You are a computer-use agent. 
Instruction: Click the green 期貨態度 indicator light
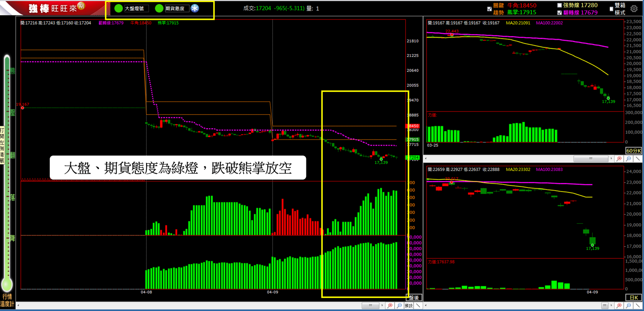coord(159,8)
